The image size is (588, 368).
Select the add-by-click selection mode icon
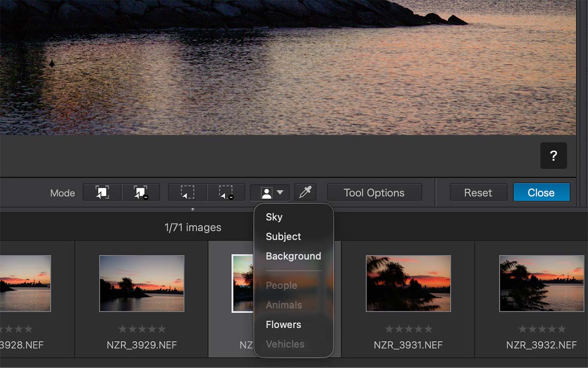click(x=102, y=193)
